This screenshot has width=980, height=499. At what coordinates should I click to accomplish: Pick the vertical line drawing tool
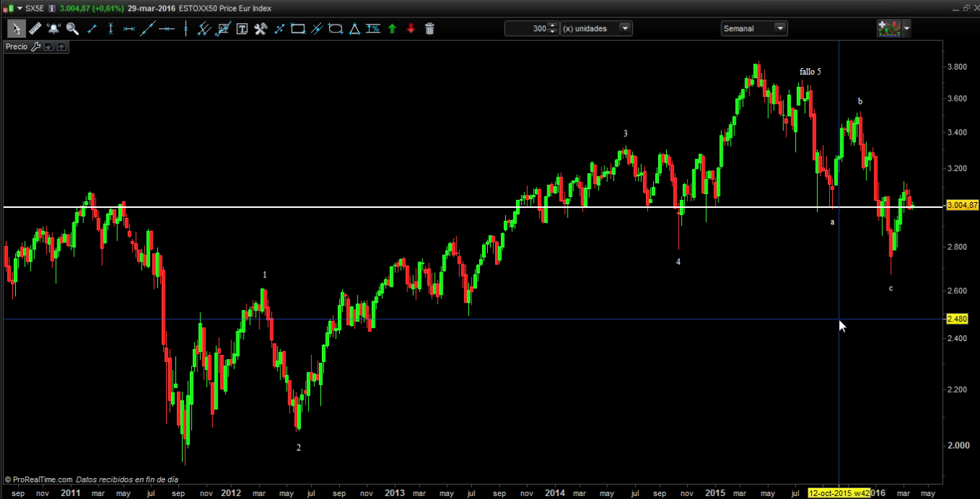coord(186,28)
